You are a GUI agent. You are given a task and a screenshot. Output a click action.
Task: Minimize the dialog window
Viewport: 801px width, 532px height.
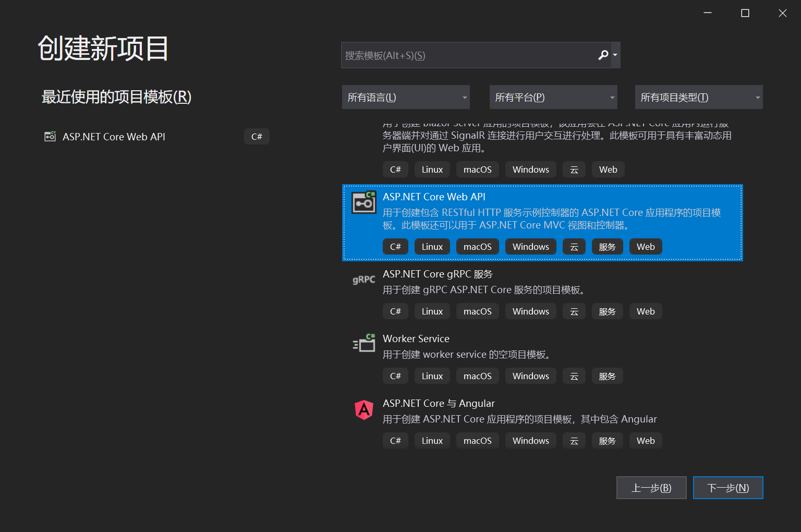click(x=708, y=13)
